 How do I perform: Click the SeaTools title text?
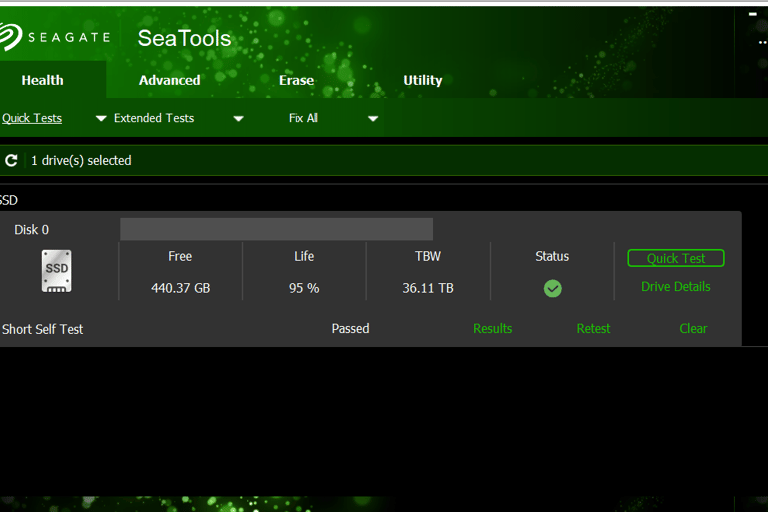click(x=184, y=38)
